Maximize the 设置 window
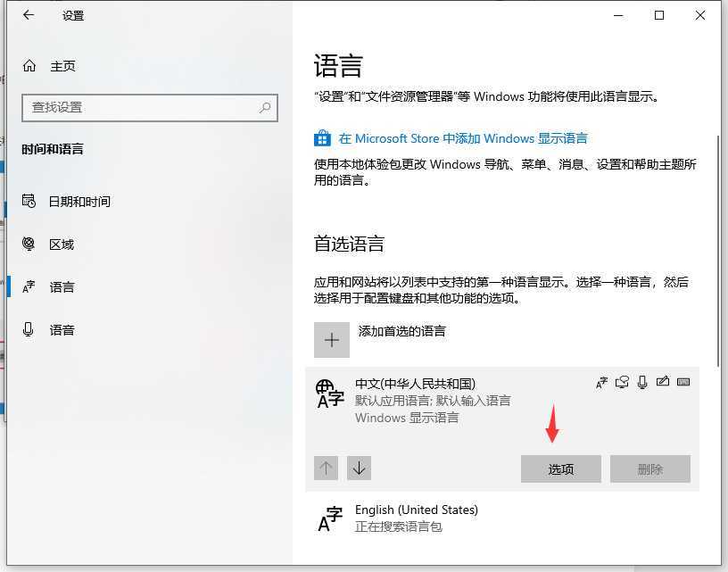728x572 pixels. (x=659, y=15)
